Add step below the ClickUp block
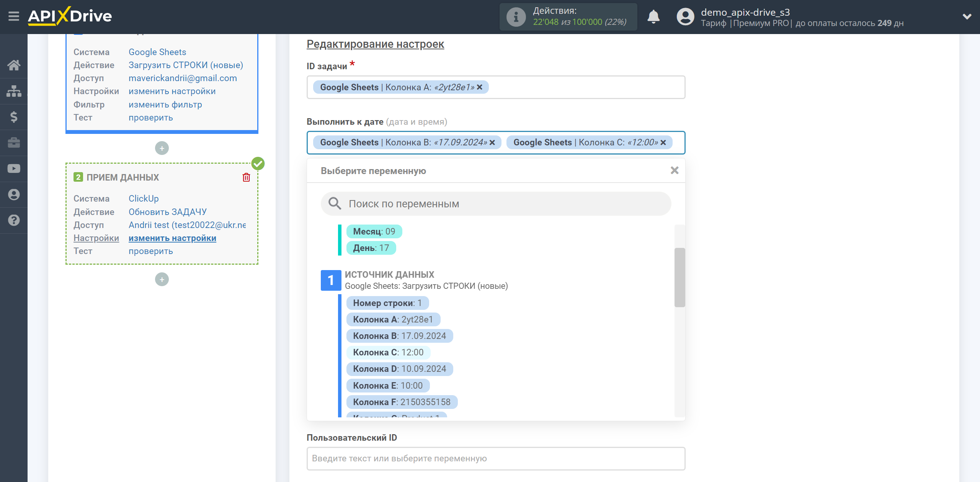Image resolution: width=980 pixels, height=482 pixels. [x=162, y=280]
